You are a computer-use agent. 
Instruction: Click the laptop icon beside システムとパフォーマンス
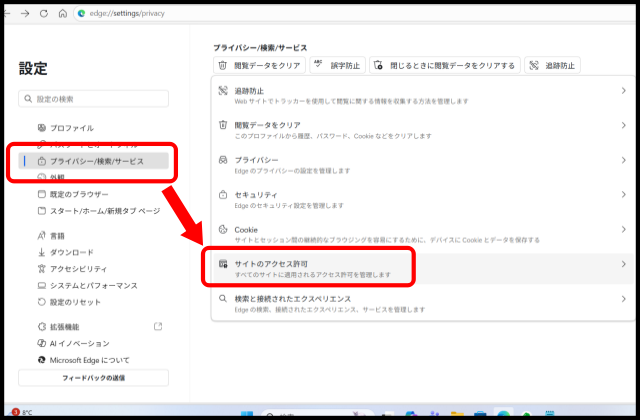point(42,286)
